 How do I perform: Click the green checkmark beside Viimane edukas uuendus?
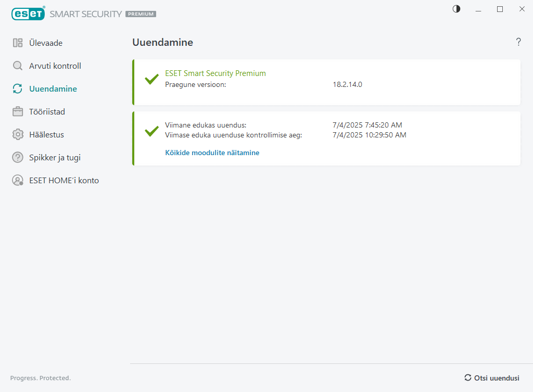click(x=151, y=131)
